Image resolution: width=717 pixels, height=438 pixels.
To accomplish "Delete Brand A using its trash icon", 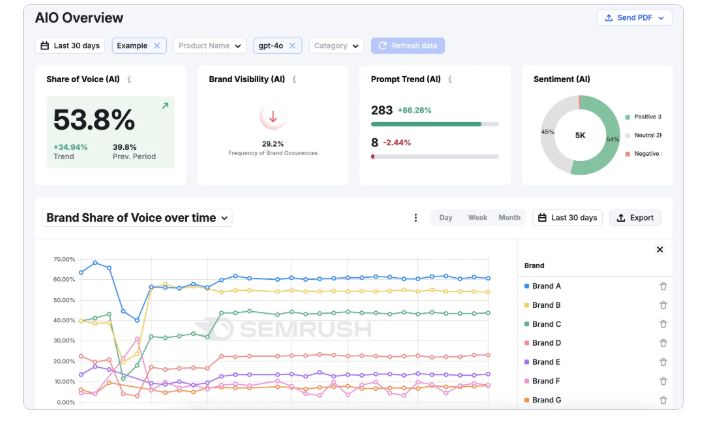I will point(662,287).
